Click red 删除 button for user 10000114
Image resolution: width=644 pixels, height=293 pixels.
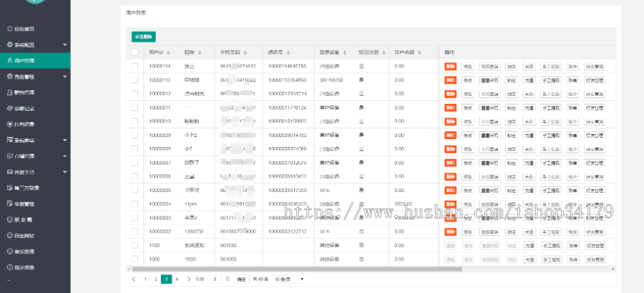coord(451,66)
